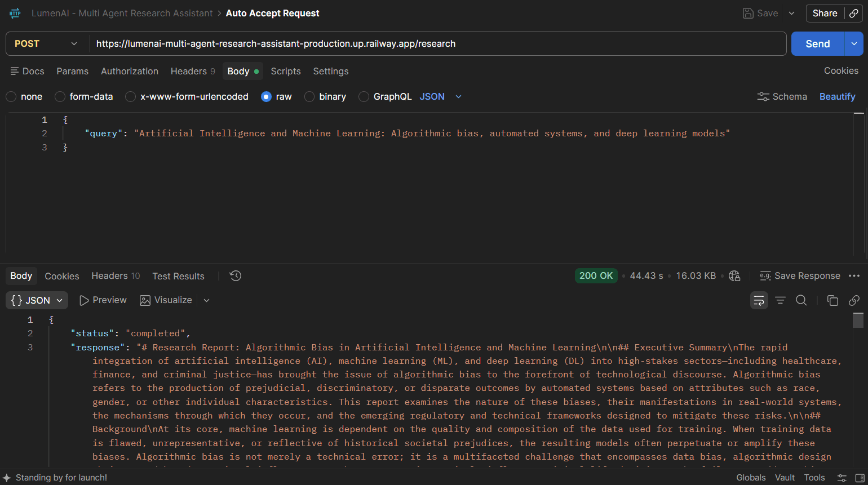This screenshot has height=485, width=868.
Task: Open the Cookies link above the body editor
Action: point(841,71)
